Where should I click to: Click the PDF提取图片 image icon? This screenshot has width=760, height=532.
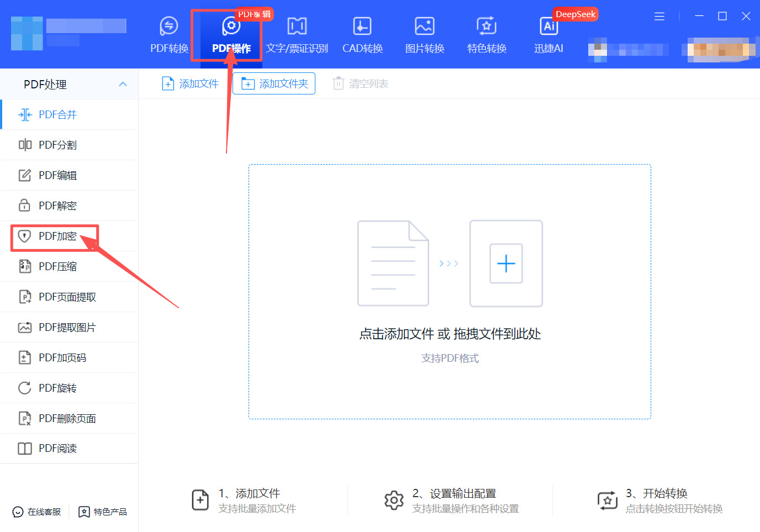tap(25, 327)
